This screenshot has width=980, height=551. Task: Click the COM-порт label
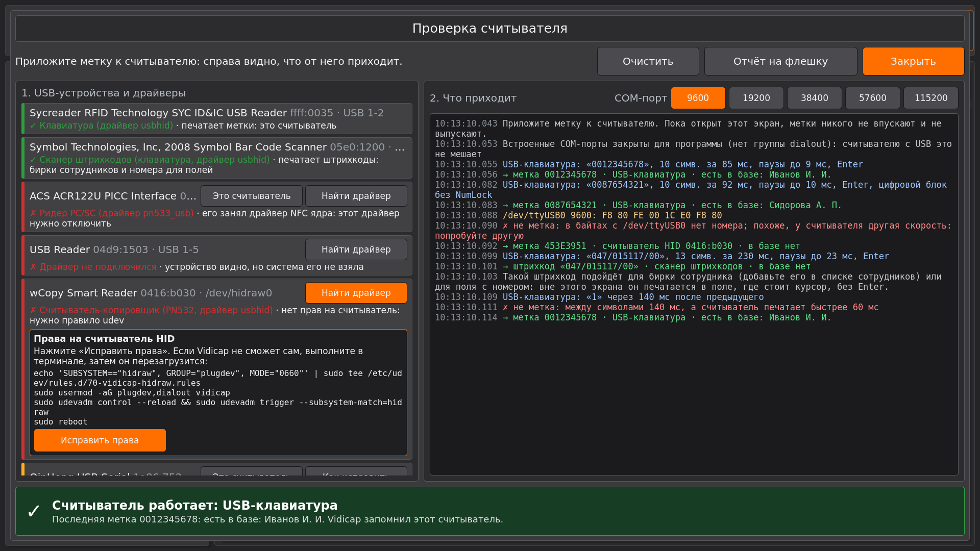641,98
